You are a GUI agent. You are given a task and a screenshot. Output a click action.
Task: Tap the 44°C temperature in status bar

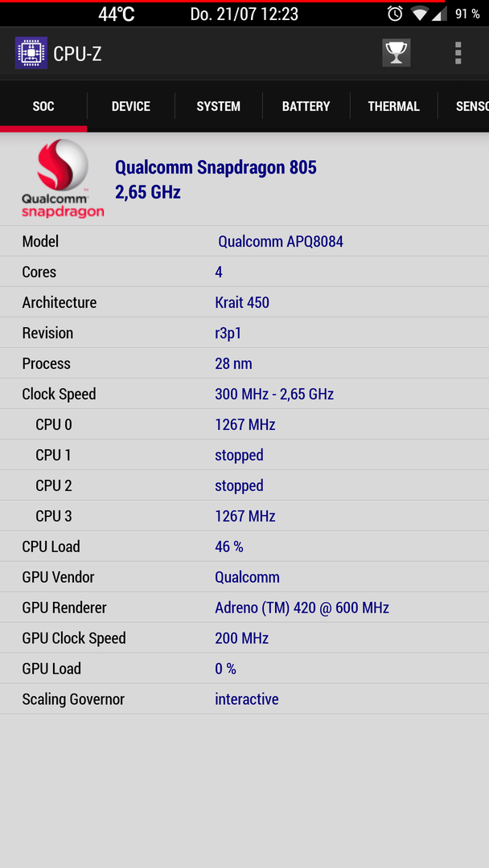coord(117,14)
